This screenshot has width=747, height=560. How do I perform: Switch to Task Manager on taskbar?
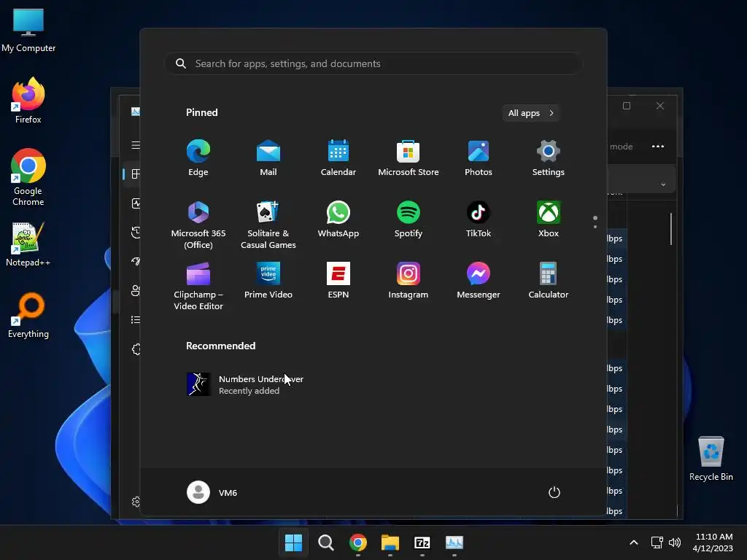point(454,542)
